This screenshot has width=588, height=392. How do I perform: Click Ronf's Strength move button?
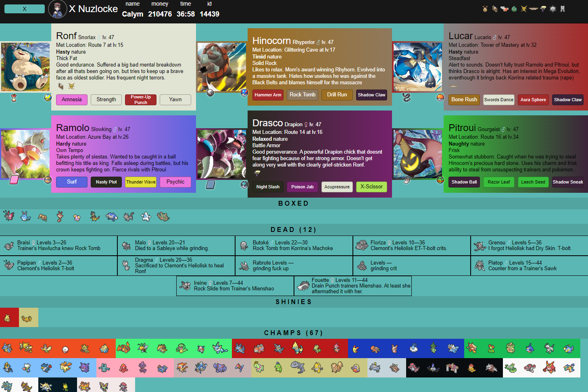[106, 100]
